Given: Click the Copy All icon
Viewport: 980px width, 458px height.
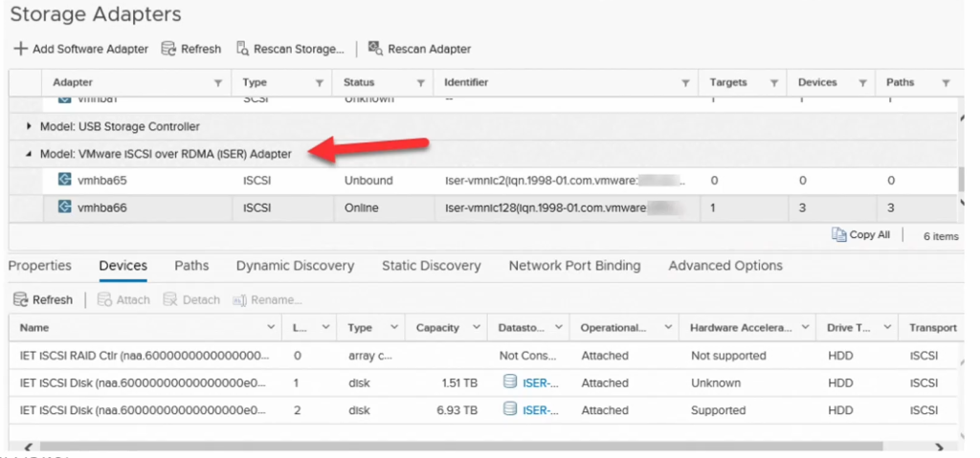Looking at the screenshot, I should [838, 235].
